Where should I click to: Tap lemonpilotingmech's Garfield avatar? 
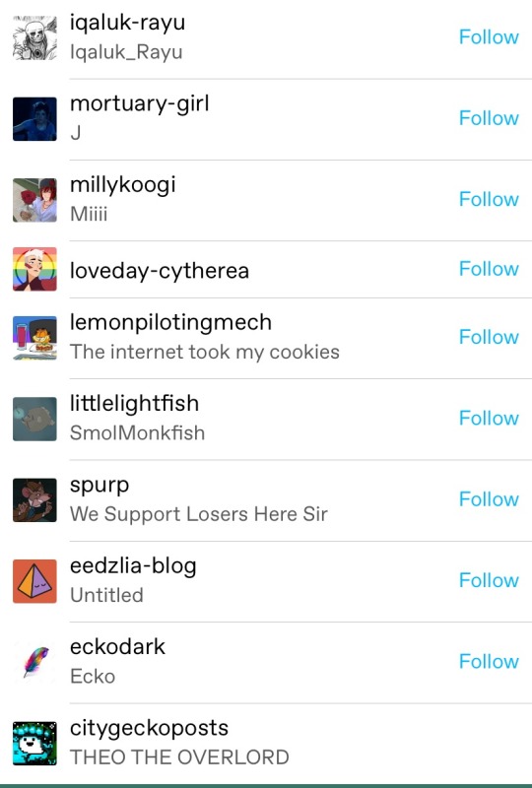(x=34, y=338)
